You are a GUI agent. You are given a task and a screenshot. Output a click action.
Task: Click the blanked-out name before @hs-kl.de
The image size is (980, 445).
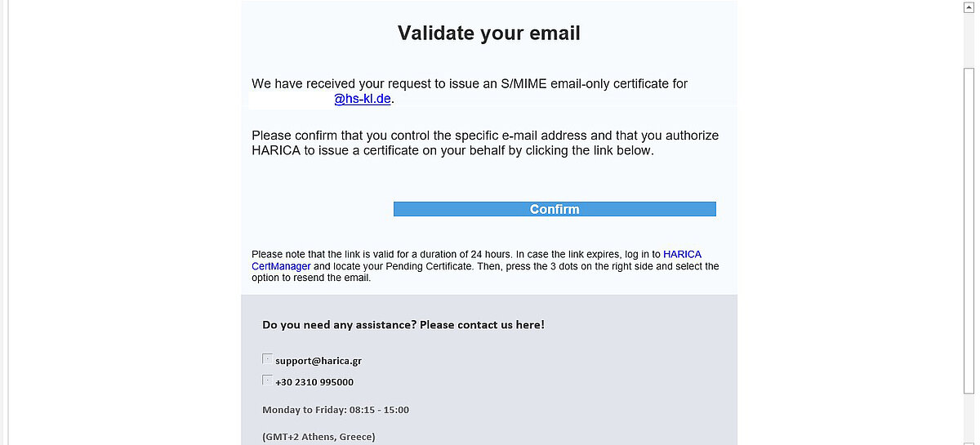coord(292,100)
